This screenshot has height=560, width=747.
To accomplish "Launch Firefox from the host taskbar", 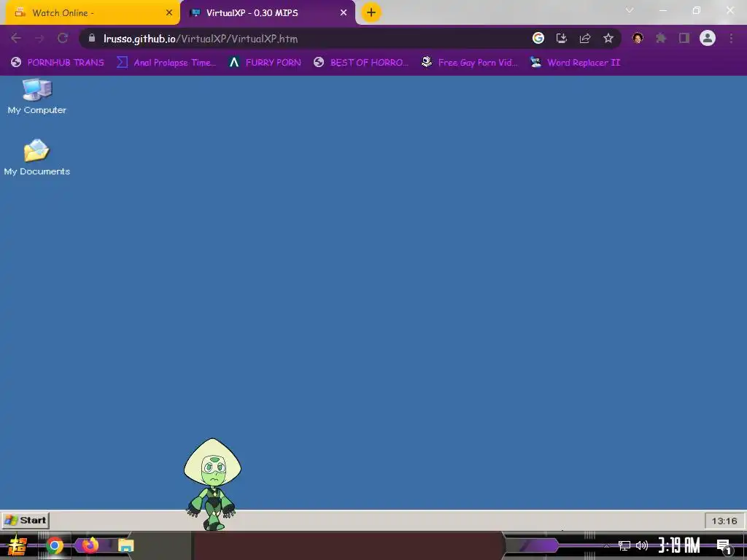I will point(90,545).
